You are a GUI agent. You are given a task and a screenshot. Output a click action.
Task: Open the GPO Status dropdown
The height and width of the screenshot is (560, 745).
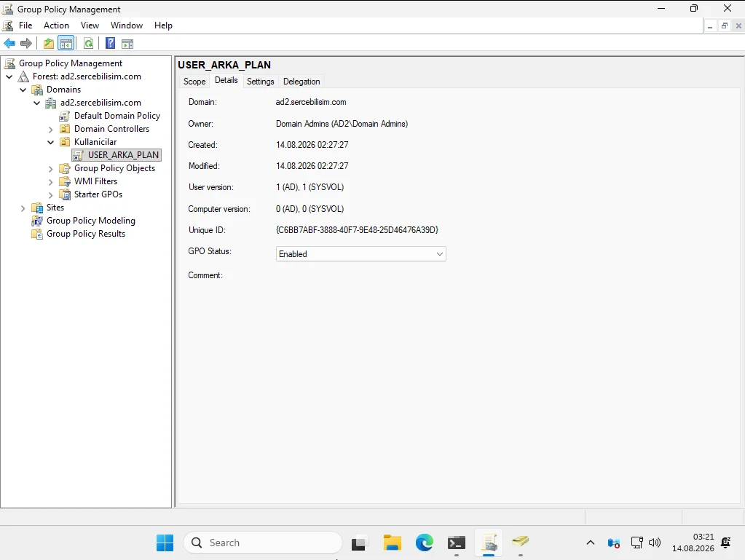(360, 254)
